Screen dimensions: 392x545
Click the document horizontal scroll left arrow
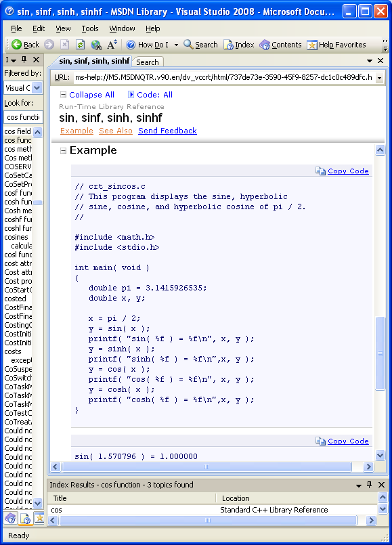tap(56, 466)
